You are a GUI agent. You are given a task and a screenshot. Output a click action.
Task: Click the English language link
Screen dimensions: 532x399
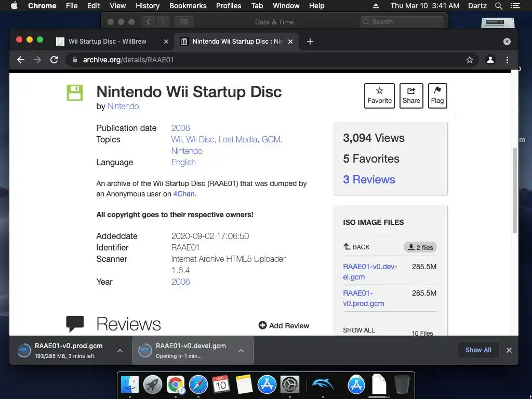pos(183,162)
